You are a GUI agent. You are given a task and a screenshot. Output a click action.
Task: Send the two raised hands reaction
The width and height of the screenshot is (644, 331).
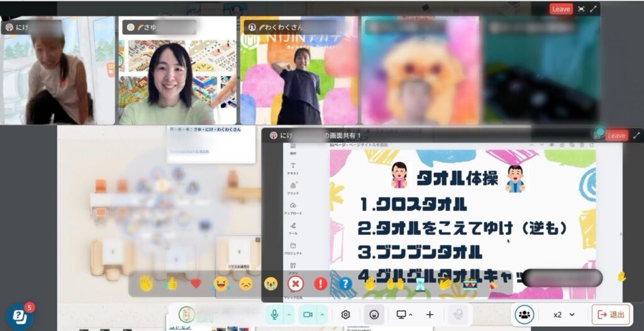tap(395, 284)
